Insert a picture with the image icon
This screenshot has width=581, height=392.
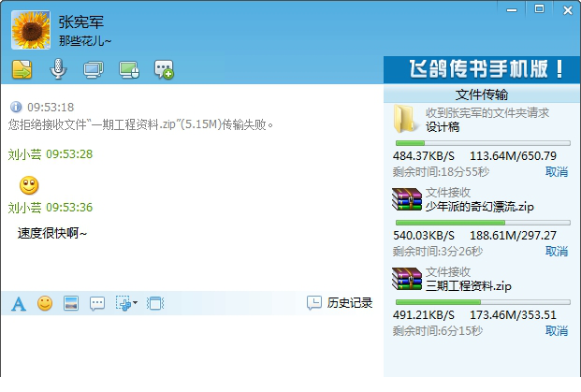click(71, 303)
